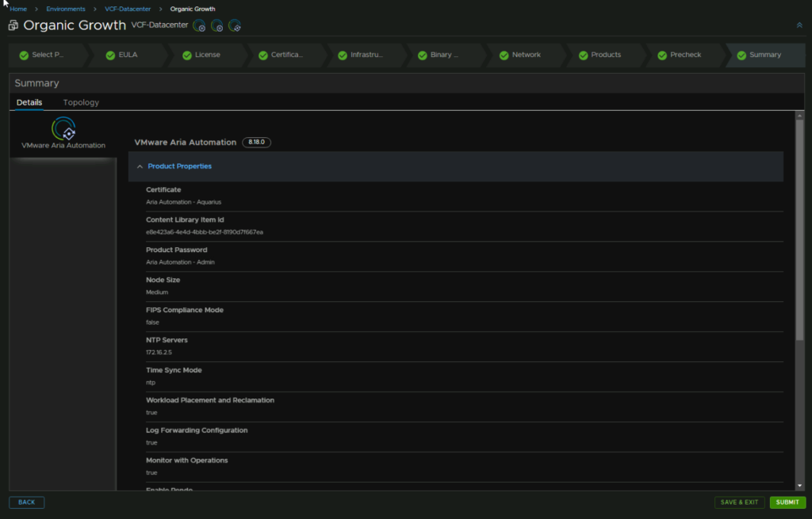The image size is (812, 519).
Task: Click the Content Library Item Id label
Action: 185,220
